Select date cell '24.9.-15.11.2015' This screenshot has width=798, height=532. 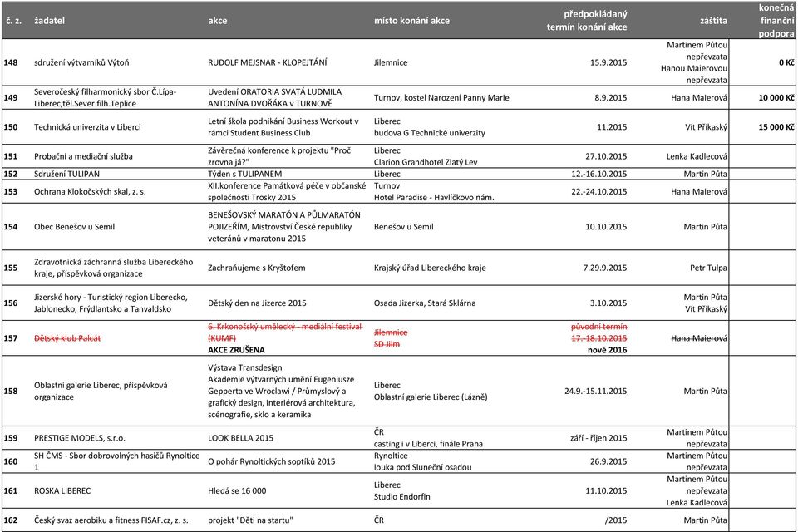tap(595, 391)
